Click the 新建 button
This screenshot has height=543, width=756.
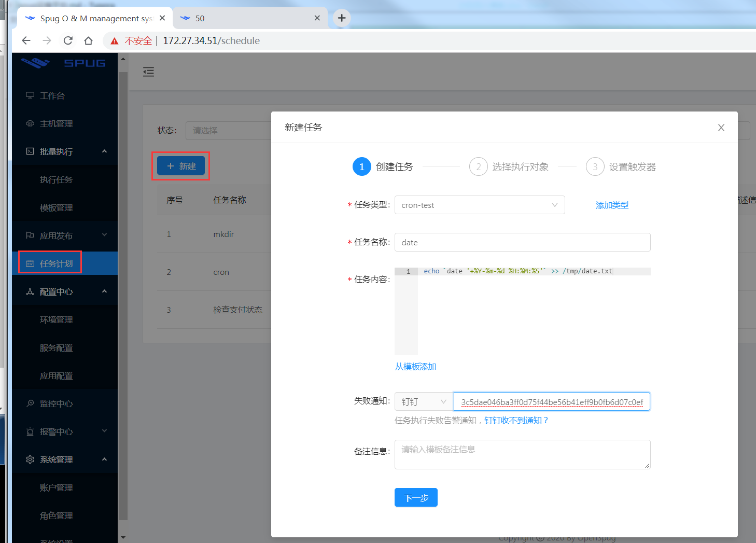[181, 166]
